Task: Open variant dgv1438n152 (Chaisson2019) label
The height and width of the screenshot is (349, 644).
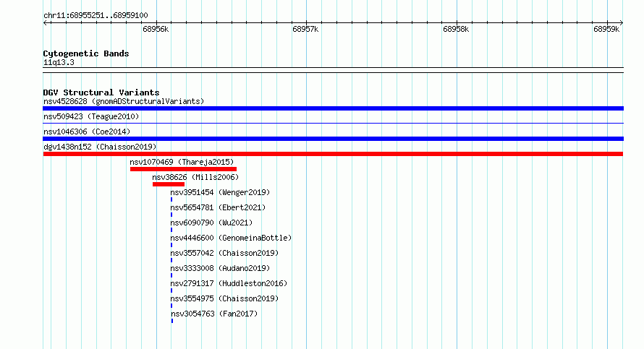Action: coord(100,147)
